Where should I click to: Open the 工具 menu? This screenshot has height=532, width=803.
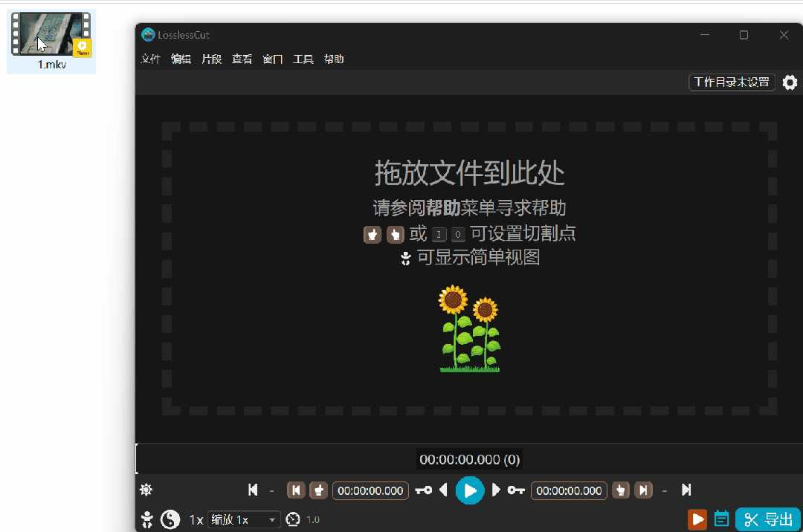point(303,59)
